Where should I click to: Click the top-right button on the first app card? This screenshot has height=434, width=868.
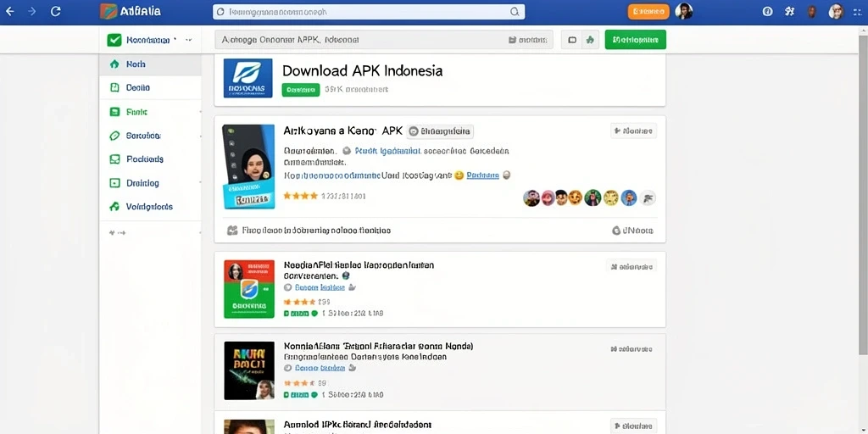(x=634, y=131)
